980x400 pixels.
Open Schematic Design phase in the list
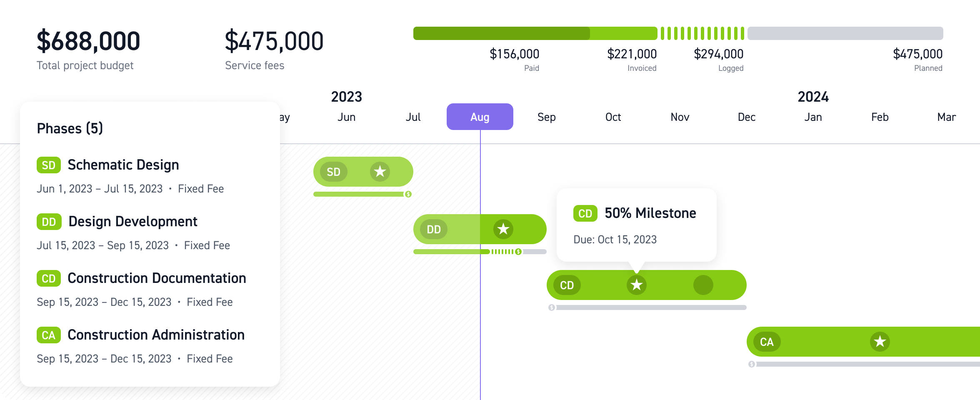click(x=123, y=165)
